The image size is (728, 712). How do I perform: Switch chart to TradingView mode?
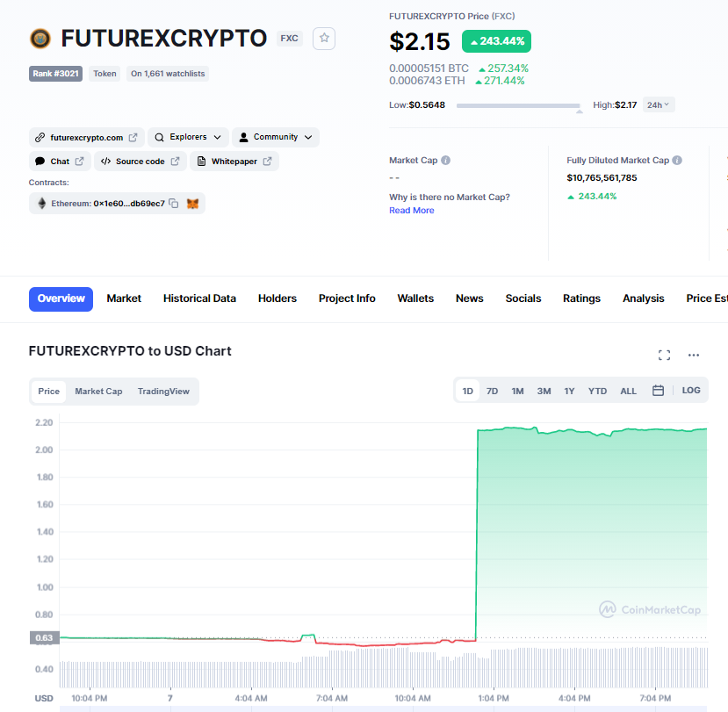point(163,392)
